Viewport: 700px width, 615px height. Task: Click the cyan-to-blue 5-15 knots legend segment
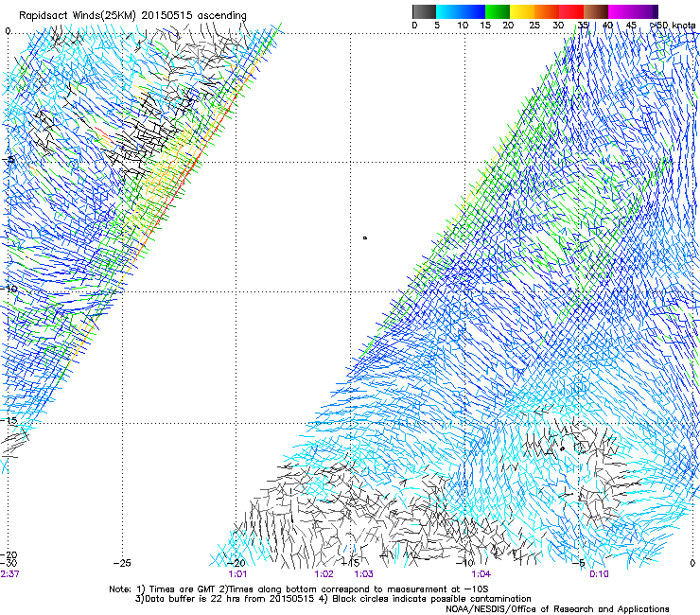461,11
